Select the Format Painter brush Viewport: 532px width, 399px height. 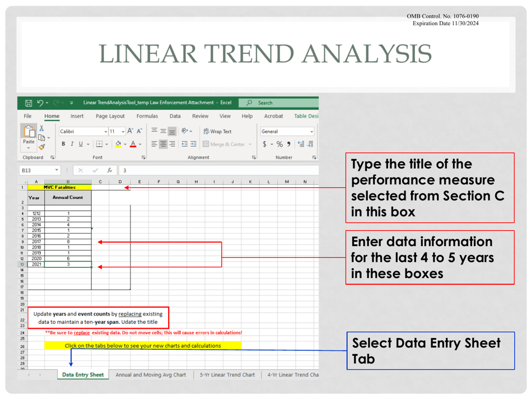click(x=41, y=147)
